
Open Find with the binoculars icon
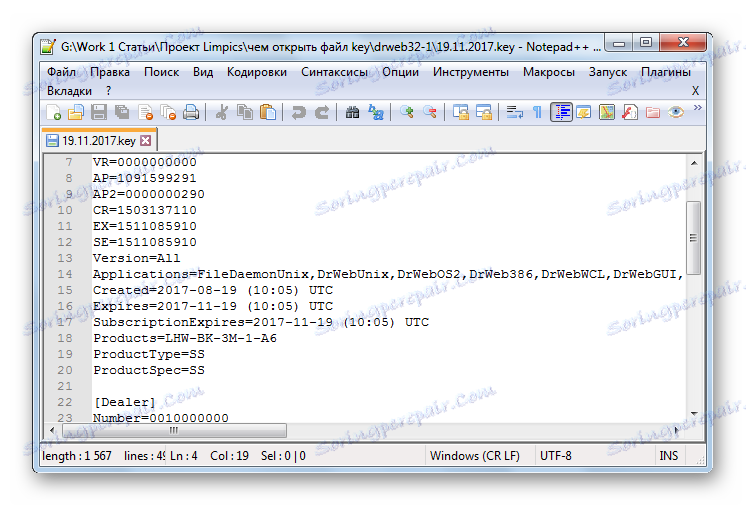[353, 113]
